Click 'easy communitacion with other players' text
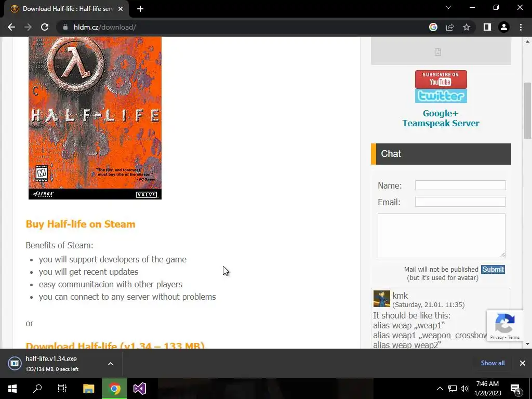The height and width of the screenshot is (399, 532). pos(111,284)
